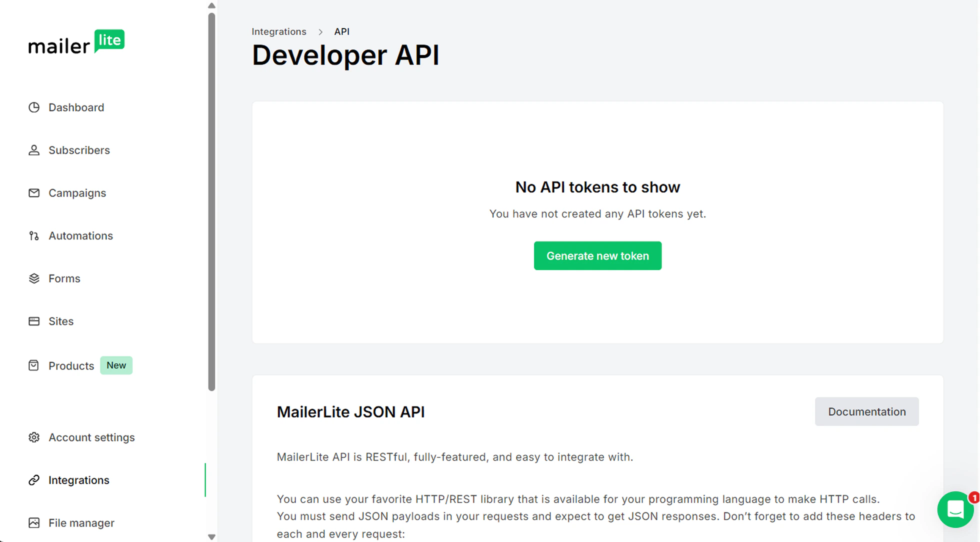
Task: Select Integrations in sidebar
Action: pyautogui.click(x=78, y=480)
